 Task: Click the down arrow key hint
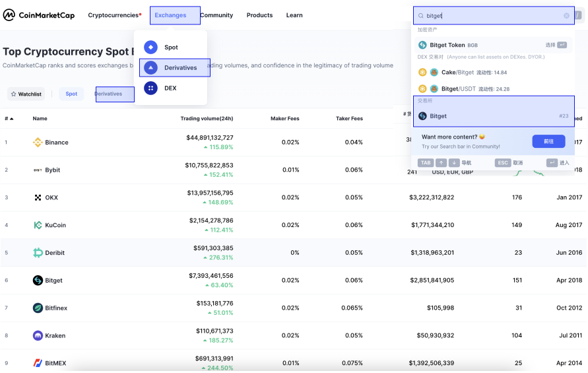(454, 162)
